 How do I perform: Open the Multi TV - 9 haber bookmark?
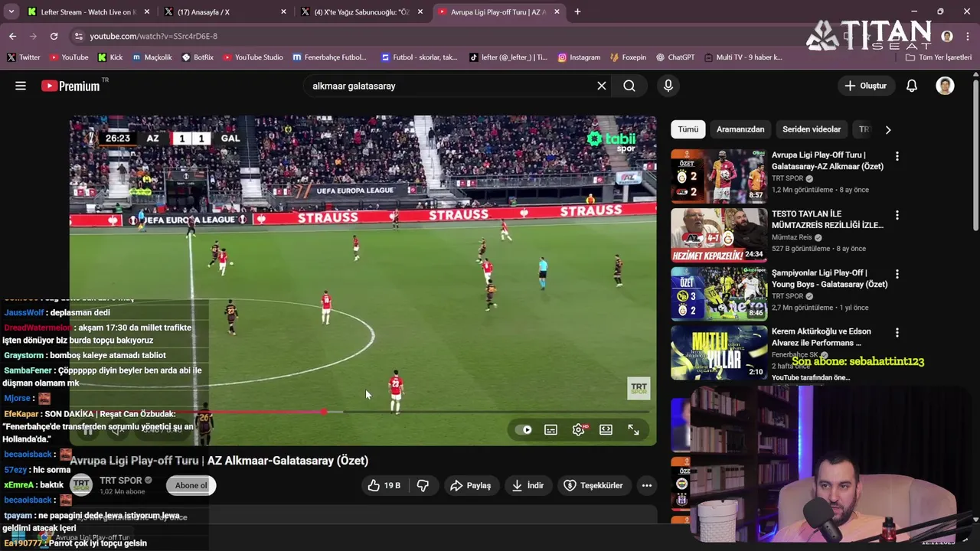tap(743, 57)
